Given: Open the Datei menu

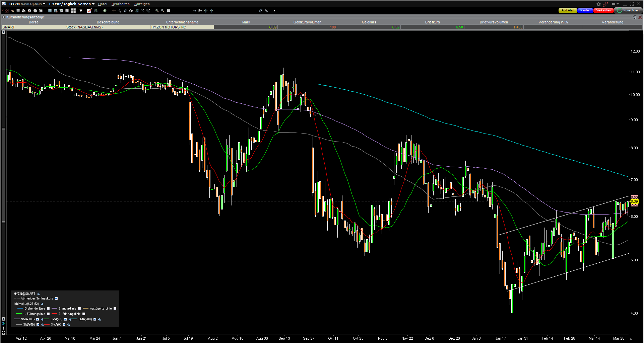Looking at the screenshot, I should point(103,4).
